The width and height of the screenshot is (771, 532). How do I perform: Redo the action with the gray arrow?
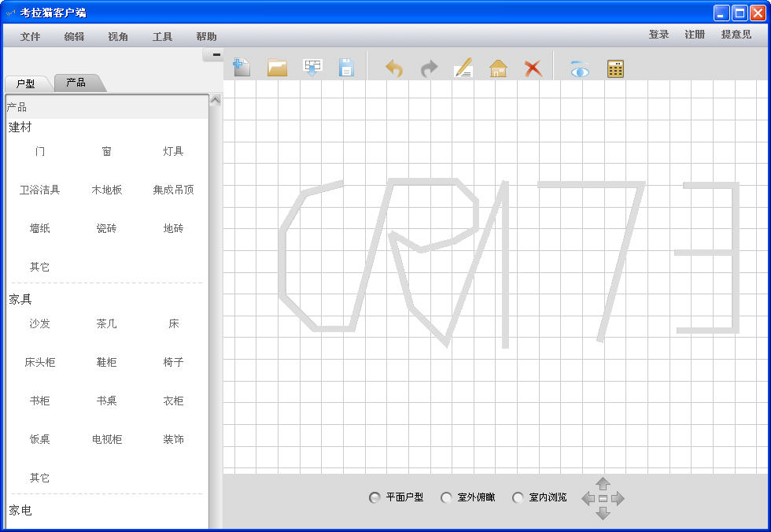pos(430,68)
